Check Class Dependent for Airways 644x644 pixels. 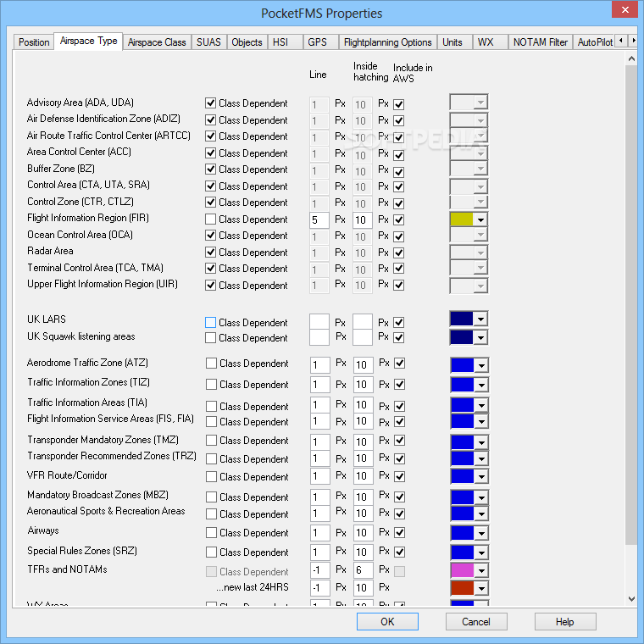click(x=212, y=533)
